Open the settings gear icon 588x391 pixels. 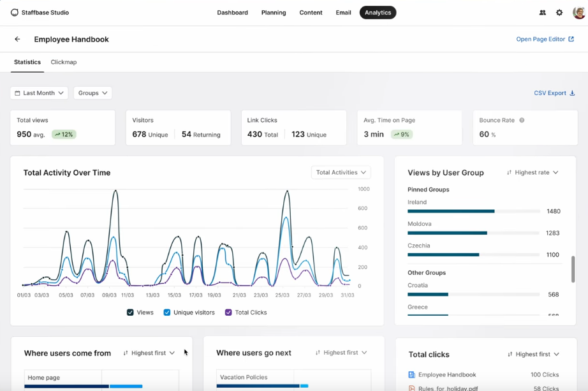tap(559, 13)
